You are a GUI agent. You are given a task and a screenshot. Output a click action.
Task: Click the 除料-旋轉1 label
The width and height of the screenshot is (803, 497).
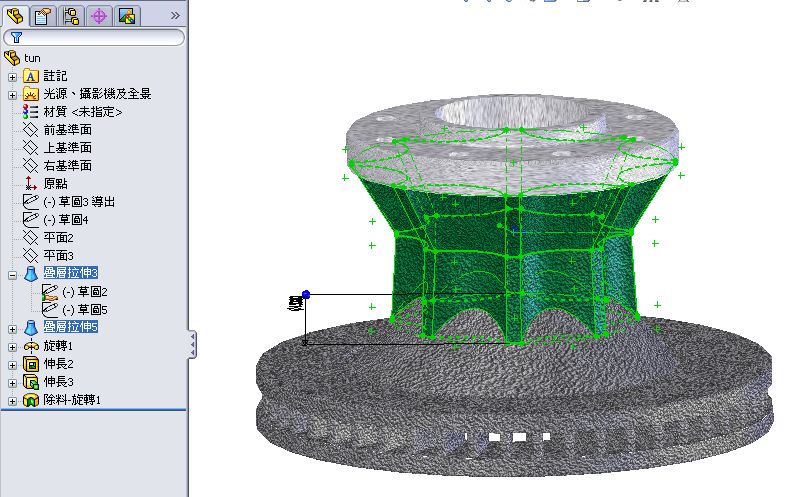72,400
